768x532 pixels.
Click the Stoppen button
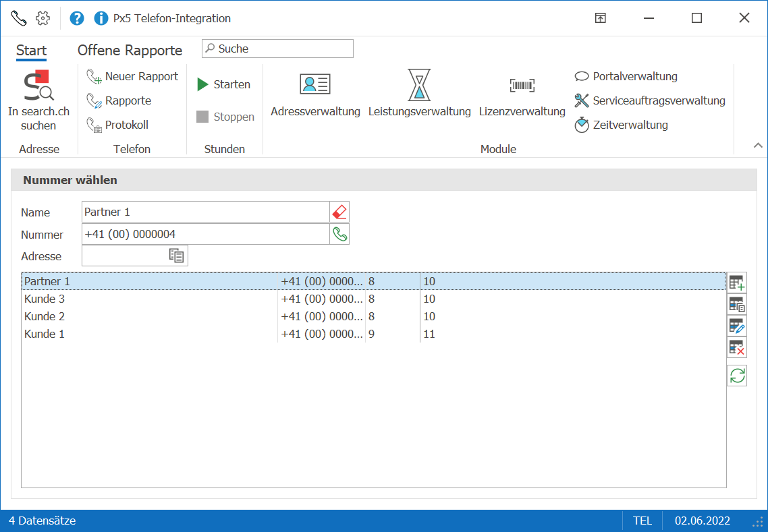click(x=225, y=117)
